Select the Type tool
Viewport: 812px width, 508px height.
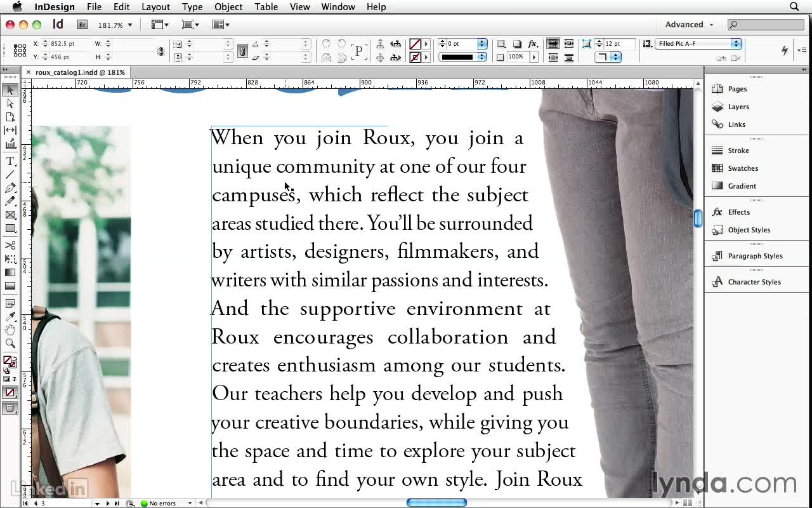click(10, 162)
